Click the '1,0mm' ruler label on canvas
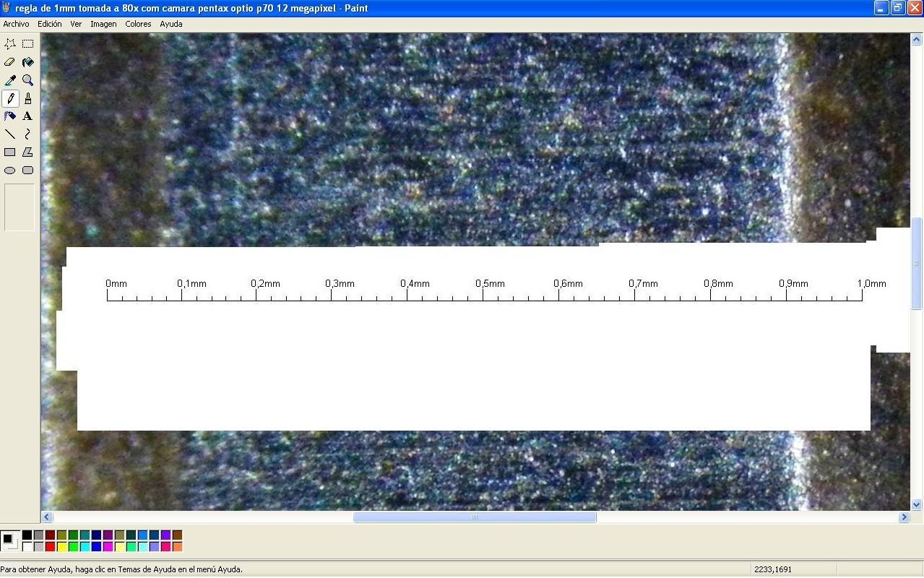 click(x=871, y=284)
